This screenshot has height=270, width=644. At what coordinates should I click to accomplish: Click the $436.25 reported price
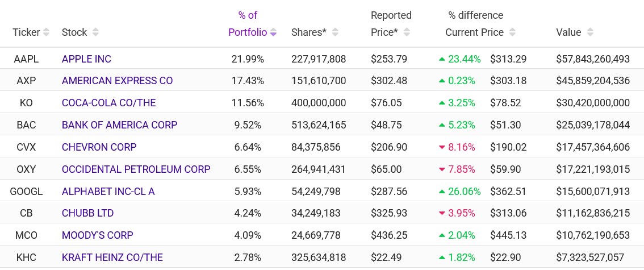(x=389, y=235)
